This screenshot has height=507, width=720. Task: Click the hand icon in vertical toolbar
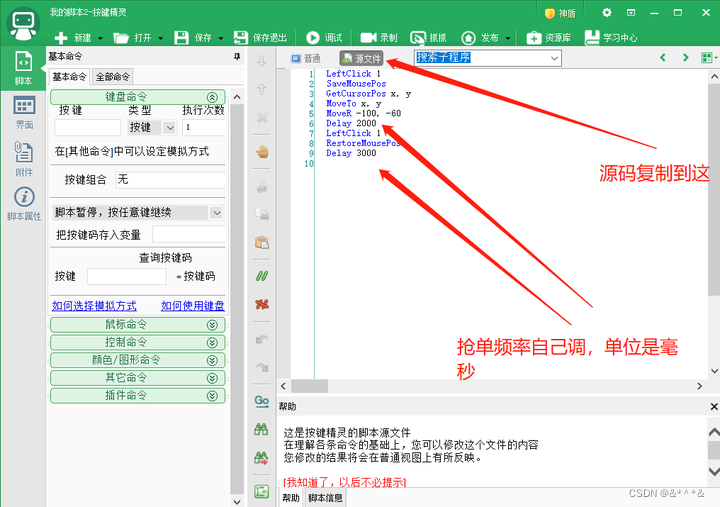click(x=262, y=152)
